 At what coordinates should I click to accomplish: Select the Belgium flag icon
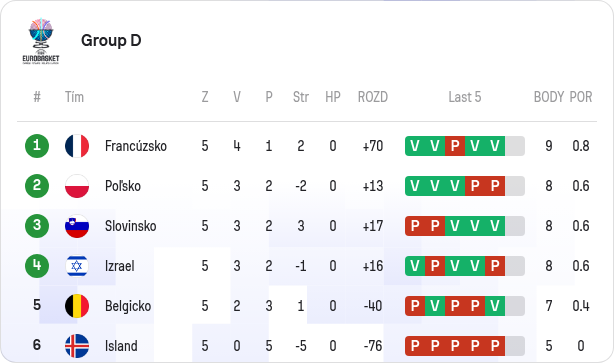pyautogui.click(x=77, y=306)
